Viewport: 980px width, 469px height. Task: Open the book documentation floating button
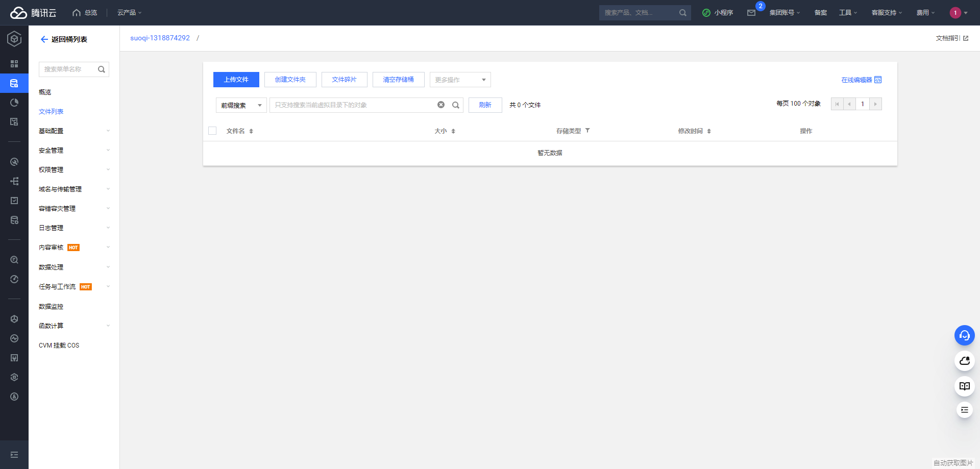click(964, 386)
